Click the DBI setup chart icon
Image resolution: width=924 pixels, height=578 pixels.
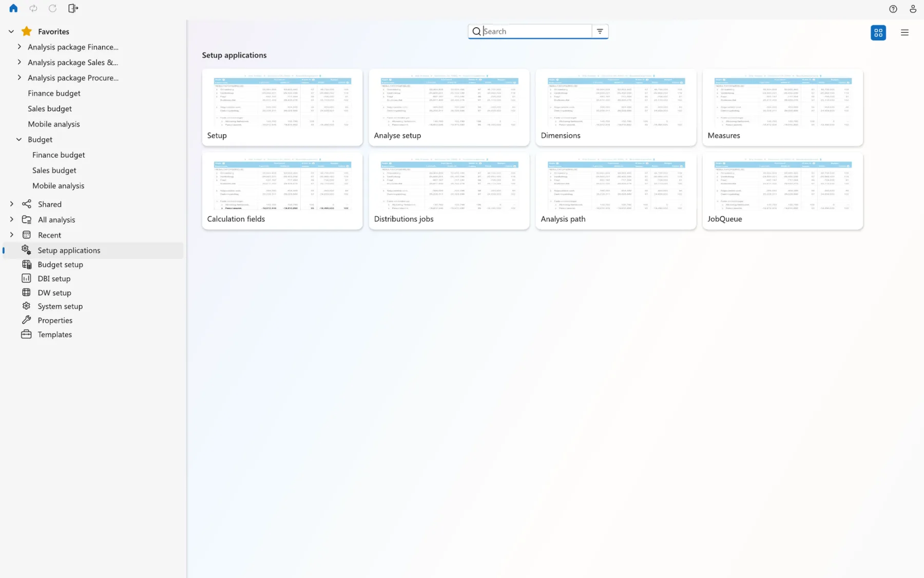pos(26,278)
